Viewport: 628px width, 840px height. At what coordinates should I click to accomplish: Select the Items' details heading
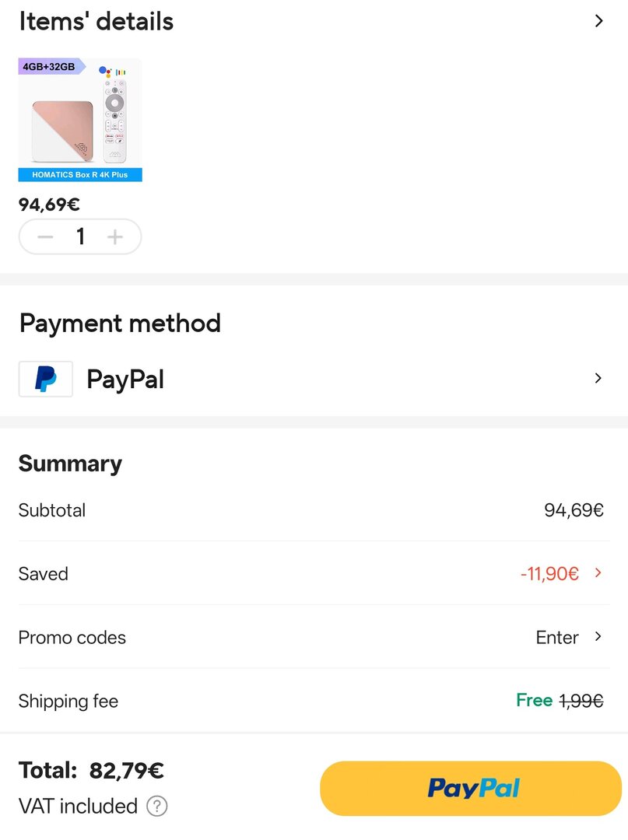coord(96,21)
